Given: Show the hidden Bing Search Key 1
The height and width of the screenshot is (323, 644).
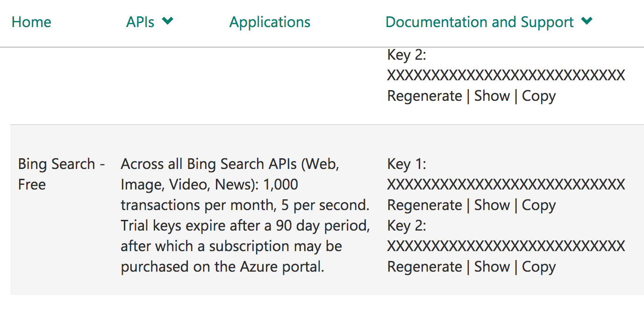Looking at the screenshot, I should tap(492, 205).
